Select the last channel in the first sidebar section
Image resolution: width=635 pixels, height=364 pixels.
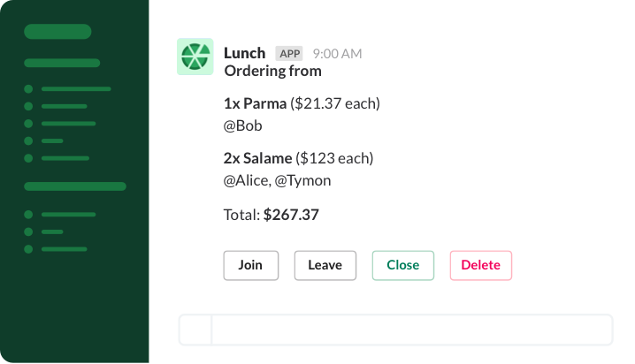tap(65, 158)
